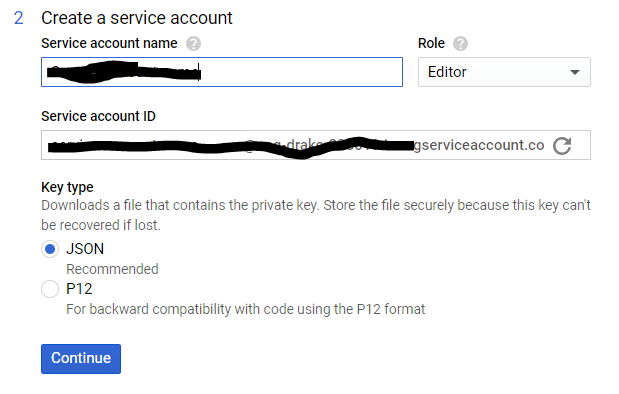This screenshot has width=619, height=394.
Task: Select P12 by clicking its label text
Action: 79,289
